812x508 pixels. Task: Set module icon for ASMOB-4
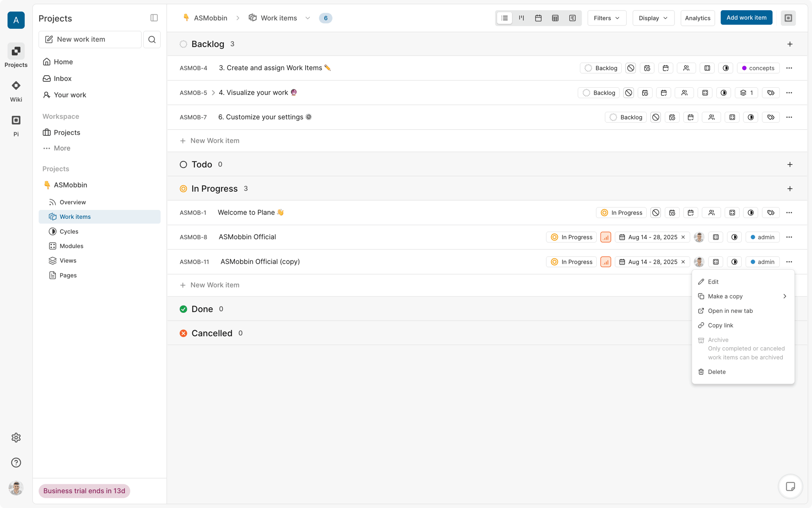707,68
